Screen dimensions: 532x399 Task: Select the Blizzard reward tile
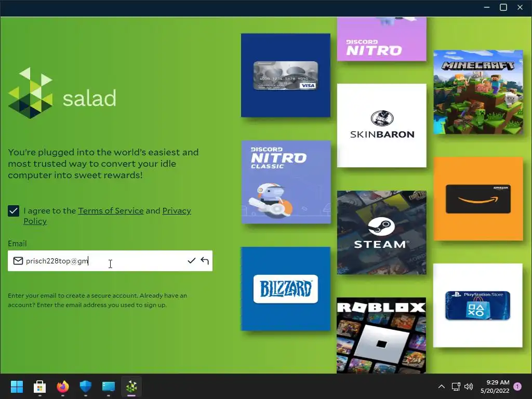286,289
